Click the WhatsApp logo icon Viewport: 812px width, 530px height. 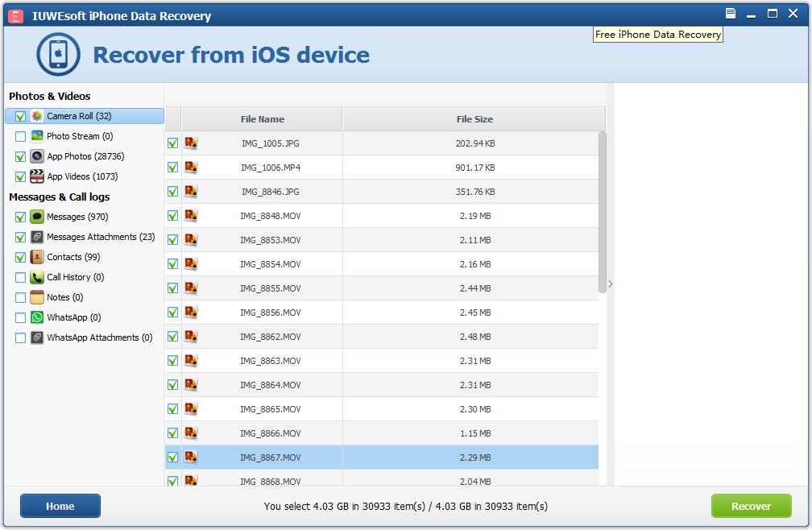click(37, 317)
